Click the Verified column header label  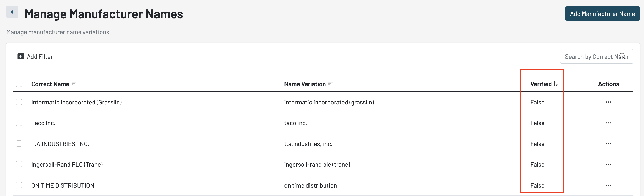(x=541, y=84)
